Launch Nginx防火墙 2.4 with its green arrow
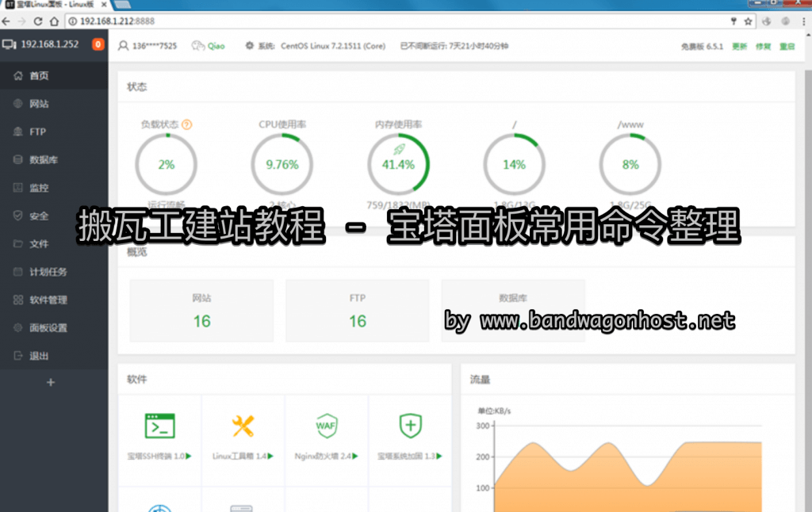The image size is (812, 512). pos(355,456)
